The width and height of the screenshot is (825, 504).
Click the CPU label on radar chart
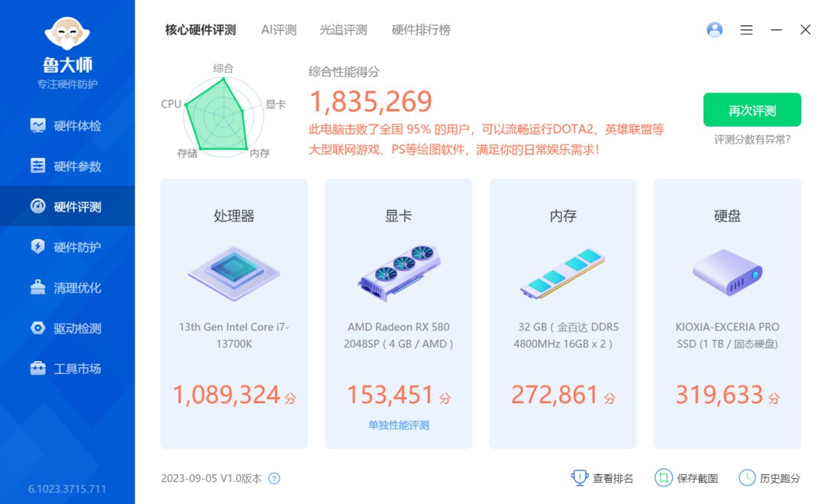coord(171,104)
